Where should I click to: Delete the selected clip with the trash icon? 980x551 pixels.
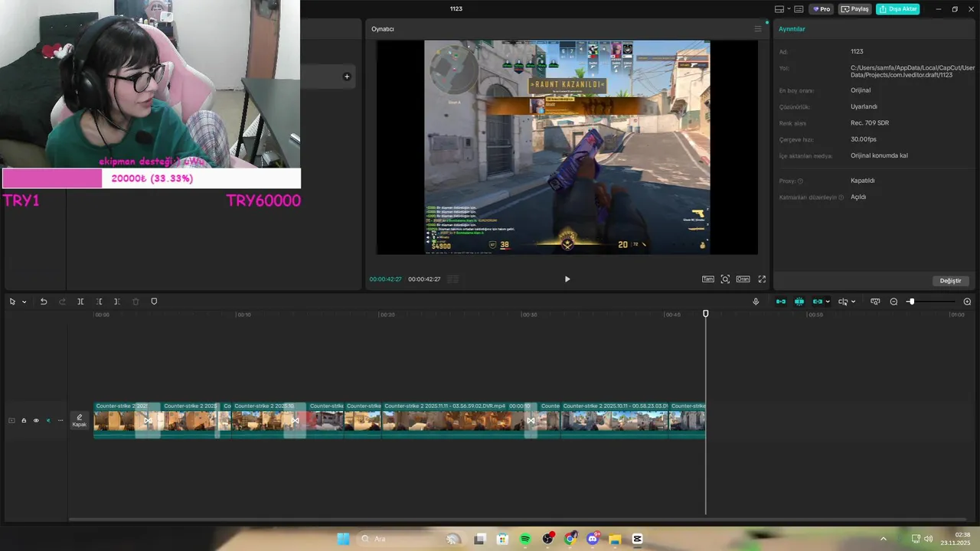pyautogui.click(x=136, y=302)
